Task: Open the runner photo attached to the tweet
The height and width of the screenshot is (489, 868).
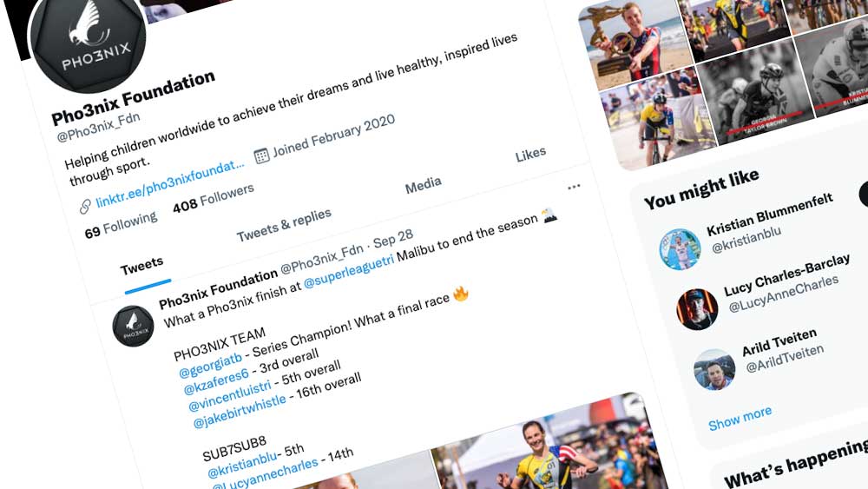Action: point(548,443)
